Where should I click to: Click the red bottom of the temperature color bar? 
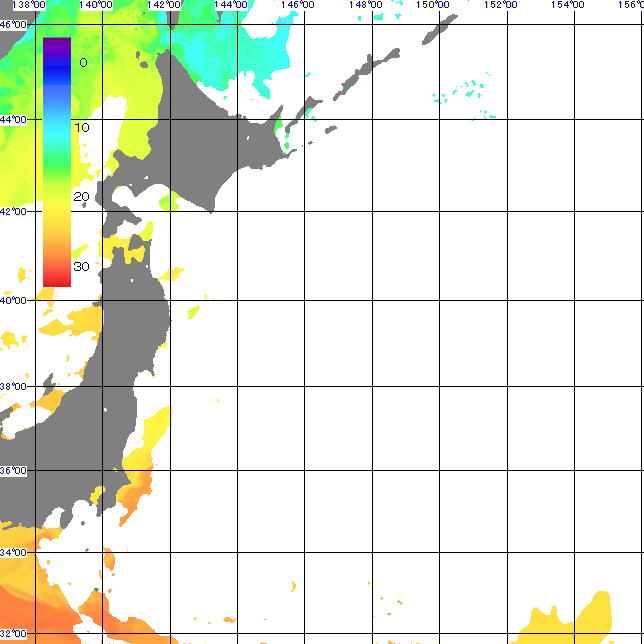pos(57,279)
